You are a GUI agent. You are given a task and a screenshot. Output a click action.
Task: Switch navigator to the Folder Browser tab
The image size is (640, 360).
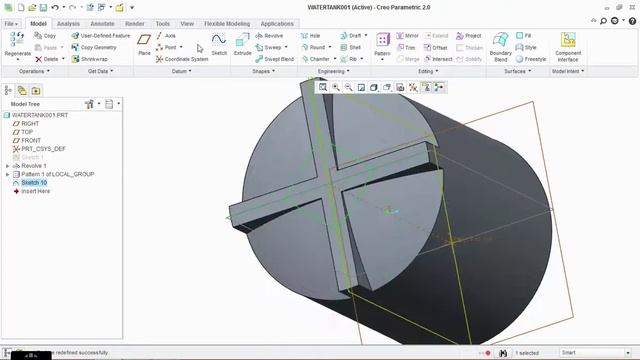22,90
